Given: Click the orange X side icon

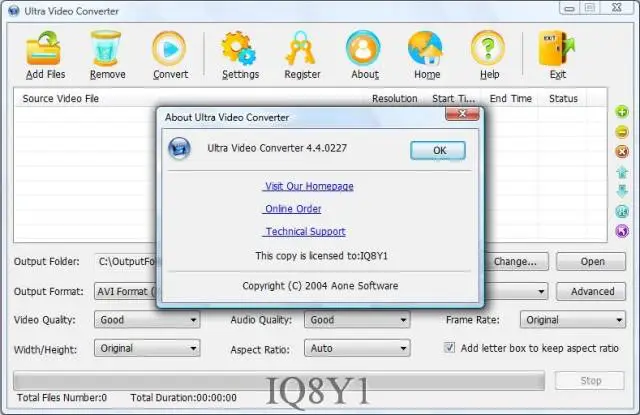Looking at the screenshot, I should [622, 151].
